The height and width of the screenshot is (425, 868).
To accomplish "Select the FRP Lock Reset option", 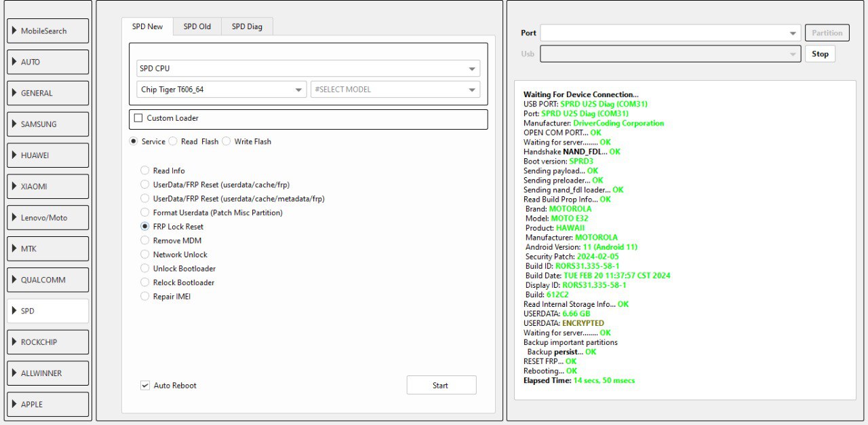I will click(172, 227).
